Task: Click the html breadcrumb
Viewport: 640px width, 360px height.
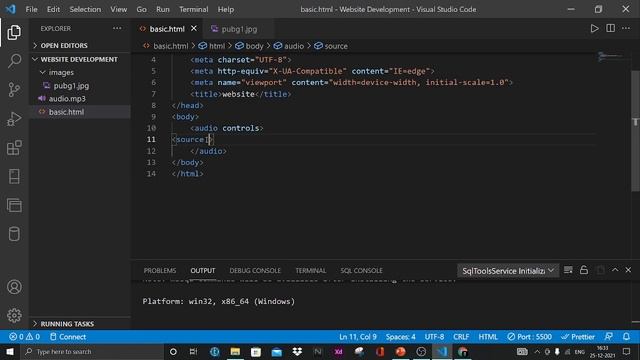Action: pyautogui.click(x=212, y=46)
